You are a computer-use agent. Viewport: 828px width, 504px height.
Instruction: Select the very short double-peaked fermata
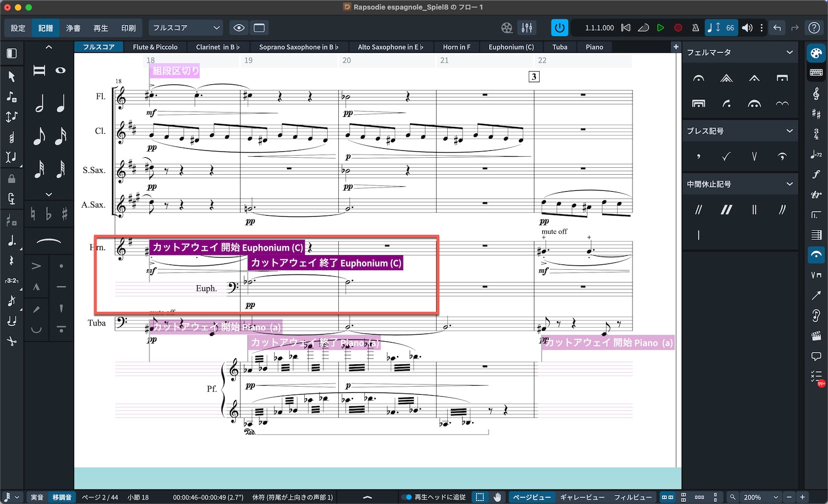point(727,79)
